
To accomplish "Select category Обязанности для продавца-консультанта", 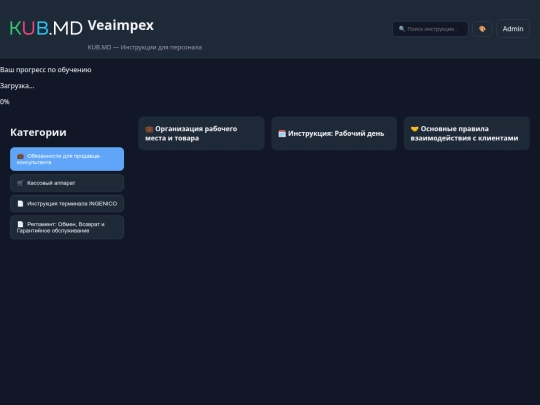I will point(67,159).
